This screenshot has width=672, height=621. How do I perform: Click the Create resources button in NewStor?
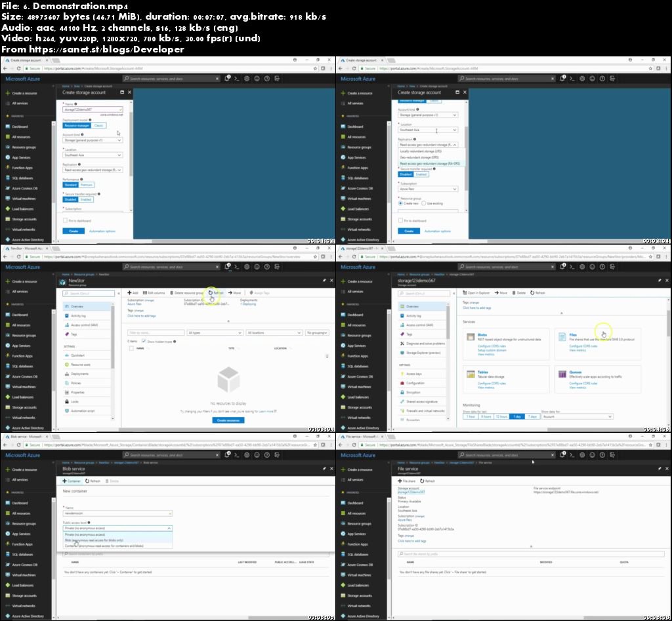pos(228,420)
